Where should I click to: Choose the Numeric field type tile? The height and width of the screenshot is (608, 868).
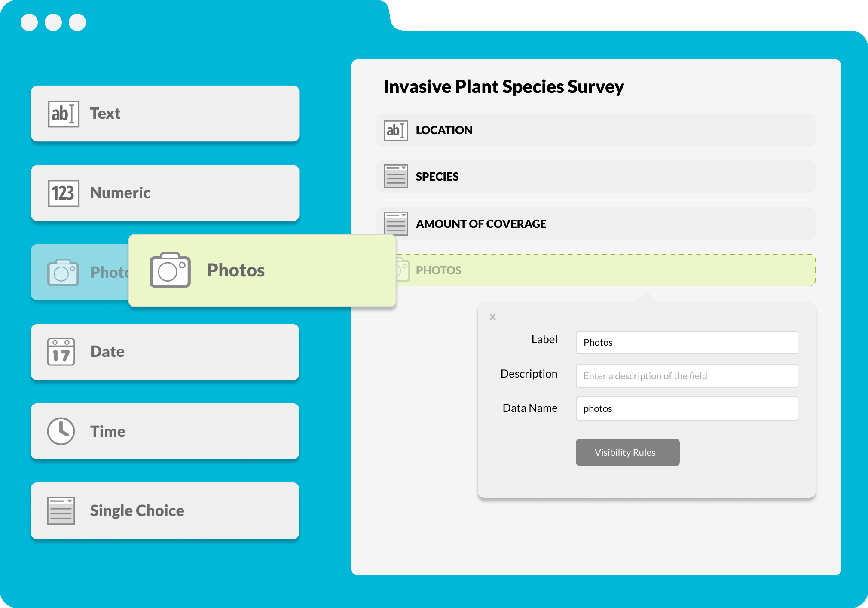point(165,193)
